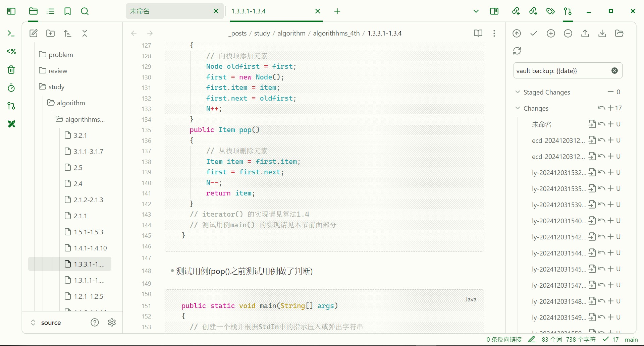Screen dimensions: 644x346
Task: Refresh the source control view
Action: coord(517,51)
